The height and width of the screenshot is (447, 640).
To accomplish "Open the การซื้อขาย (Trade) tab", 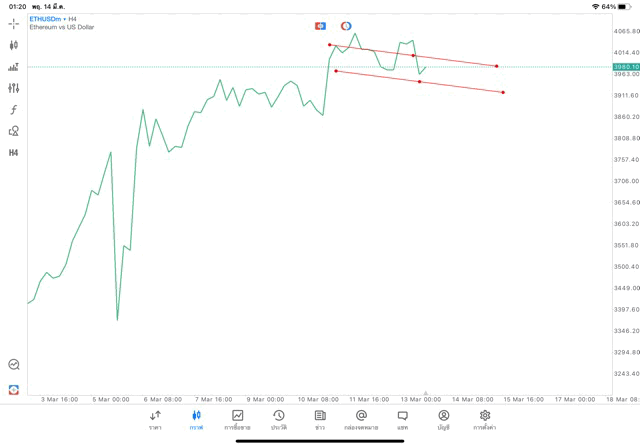I will (237, 419).
